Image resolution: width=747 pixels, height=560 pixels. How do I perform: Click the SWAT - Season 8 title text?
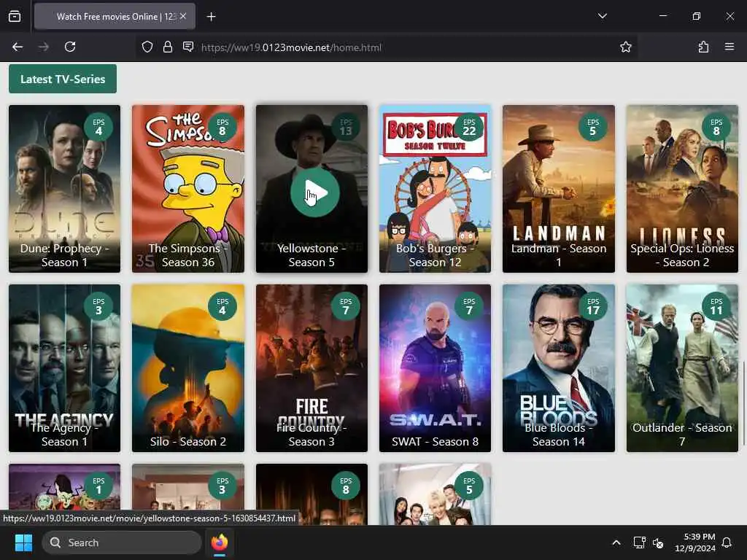(x=435, y=441)
